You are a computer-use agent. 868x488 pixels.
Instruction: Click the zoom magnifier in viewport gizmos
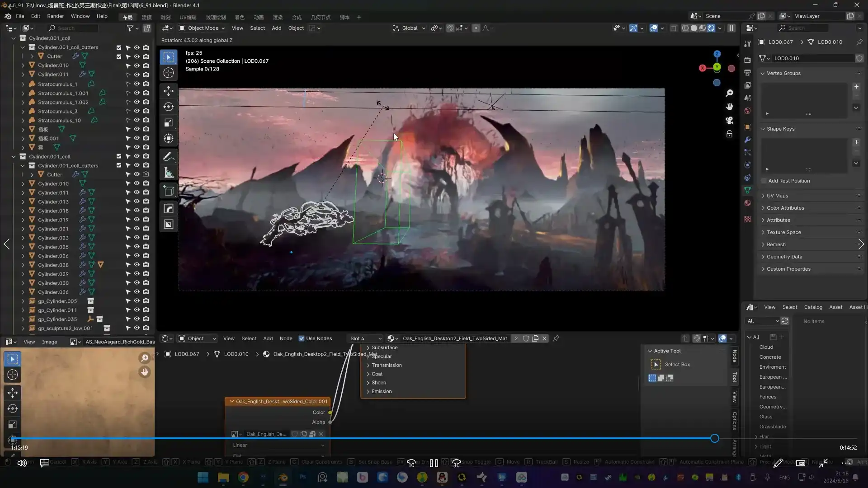pyautogui.click(x=729, y=93)
